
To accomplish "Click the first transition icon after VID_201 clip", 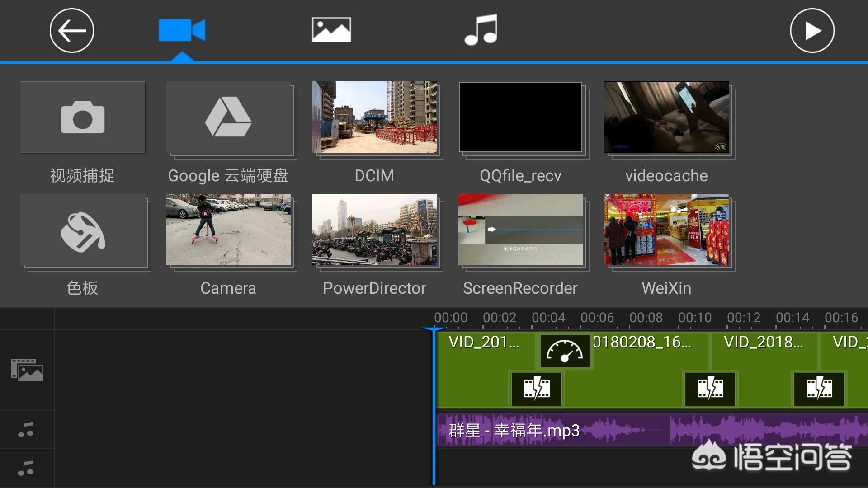I will (537, 389).
